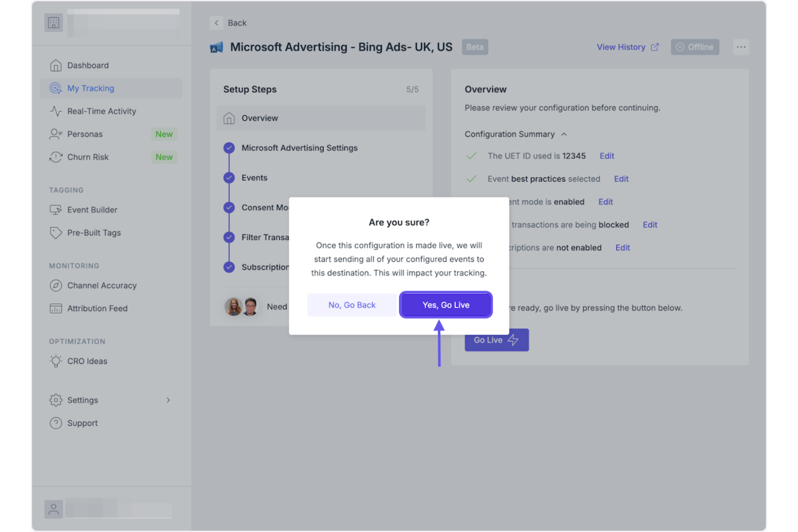This screenshot has height=532, width=798.
Task: Edit subscriptions not enabled setting
Action: [x=623, y=247]
